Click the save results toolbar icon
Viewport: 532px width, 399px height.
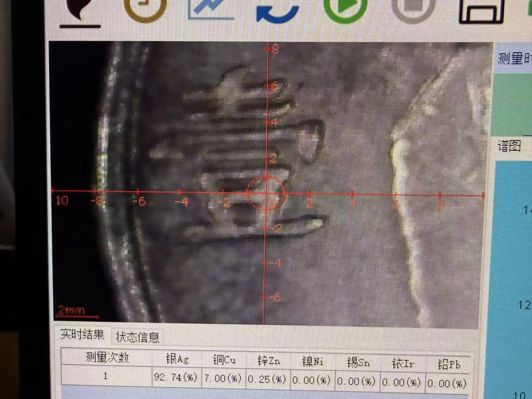point(481,9)
